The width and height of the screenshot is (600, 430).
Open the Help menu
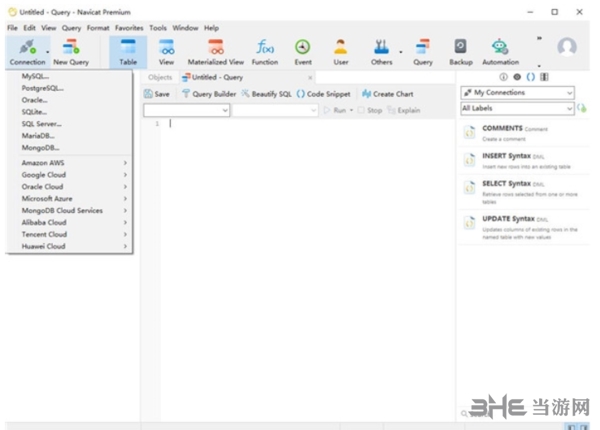pos(211,28)
